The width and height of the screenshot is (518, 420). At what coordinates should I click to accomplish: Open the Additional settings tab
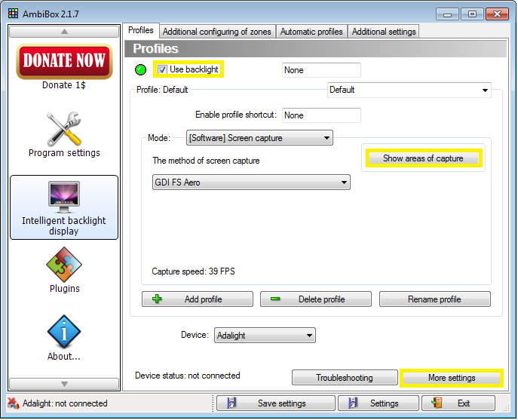pos(384,32)
